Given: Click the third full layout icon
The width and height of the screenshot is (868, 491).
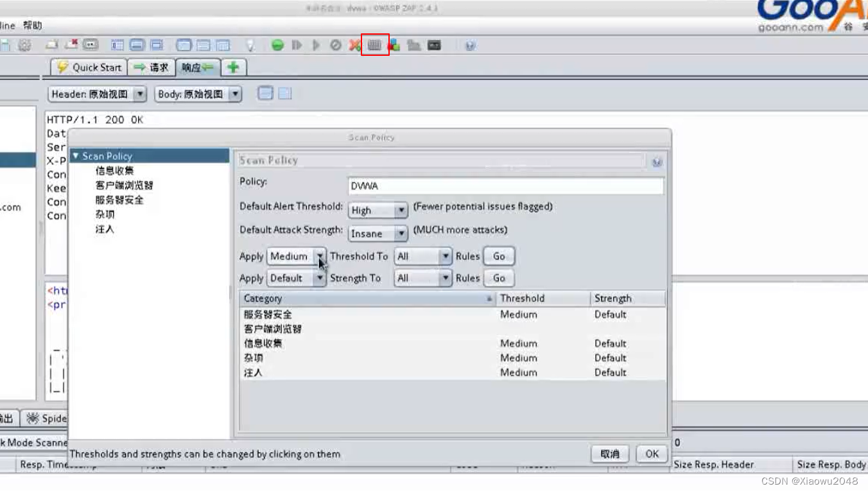Looking at the screenshot, I should coord(157,46).
